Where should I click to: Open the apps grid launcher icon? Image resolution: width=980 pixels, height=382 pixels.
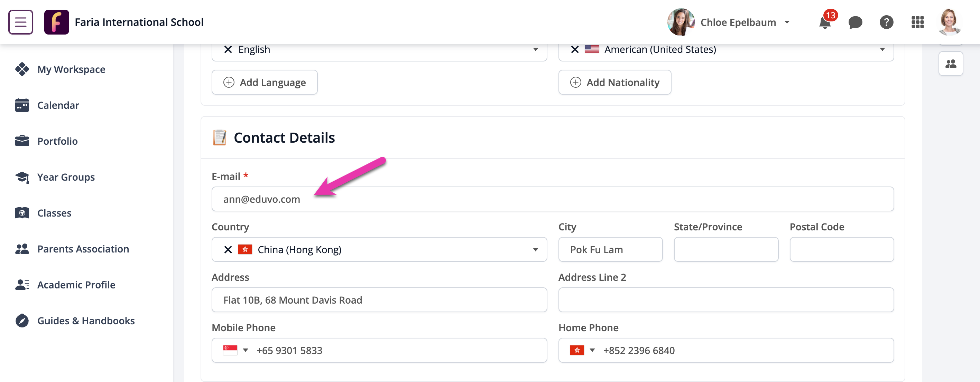point(918,22)
